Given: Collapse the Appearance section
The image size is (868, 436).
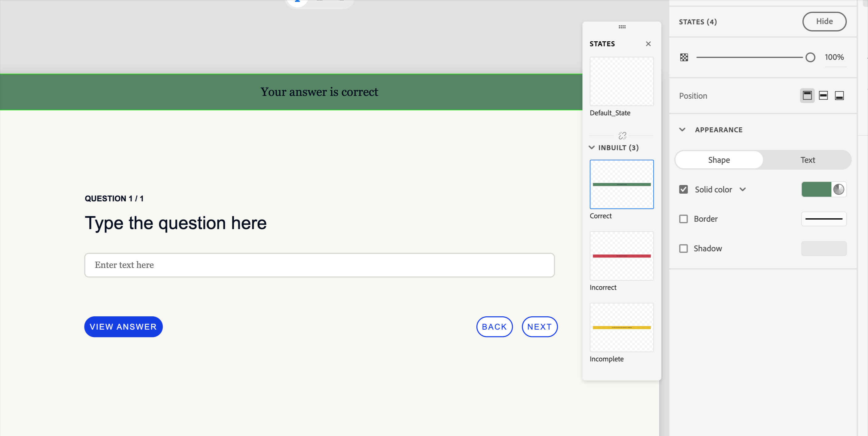Looking at the screenshot, I should point(682,130).
